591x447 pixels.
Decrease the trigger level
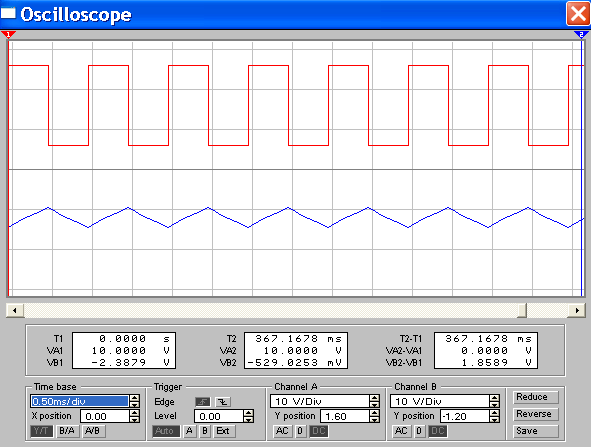248,419
